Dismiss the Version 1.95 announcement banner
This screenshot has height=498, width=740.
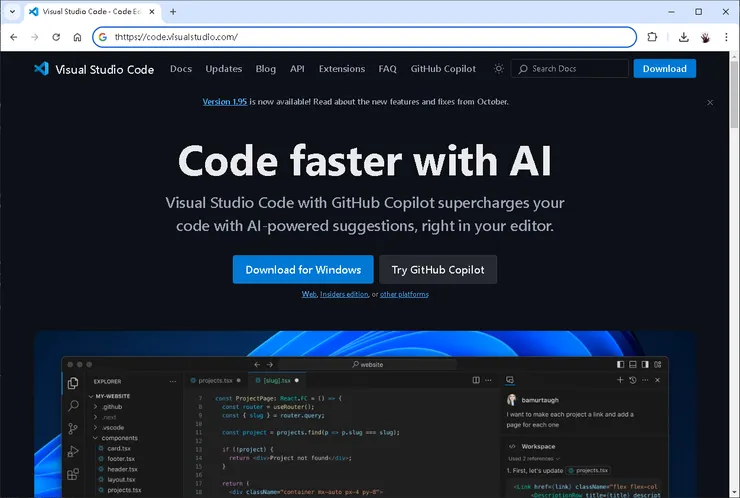[x=710, y=102]
